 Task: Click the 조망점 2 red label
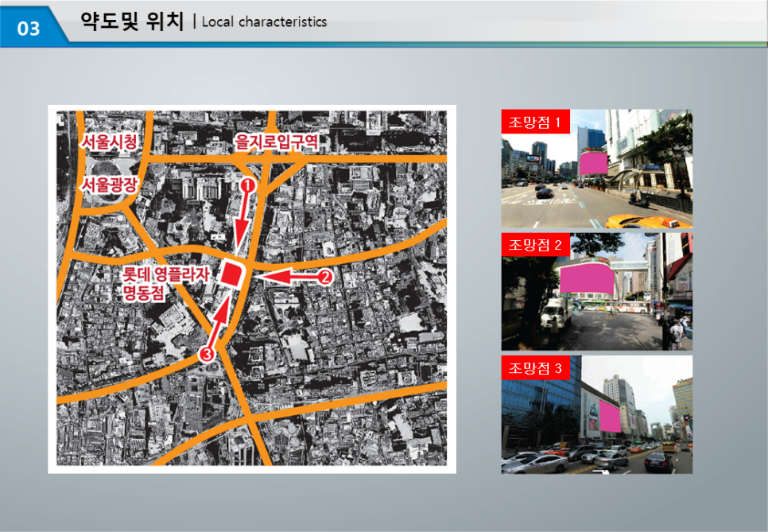point(535,244)
